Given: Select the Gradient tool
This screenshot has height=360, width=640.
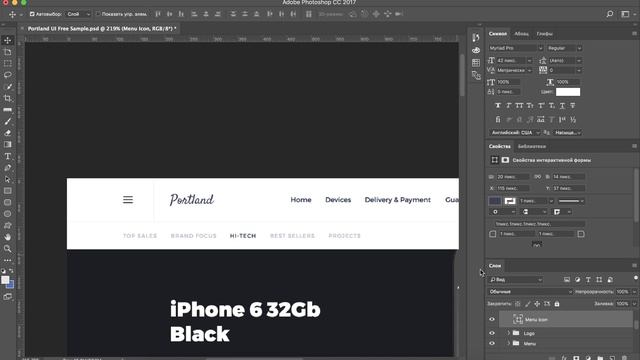Looking at the screenshot, I should point(7,144).
